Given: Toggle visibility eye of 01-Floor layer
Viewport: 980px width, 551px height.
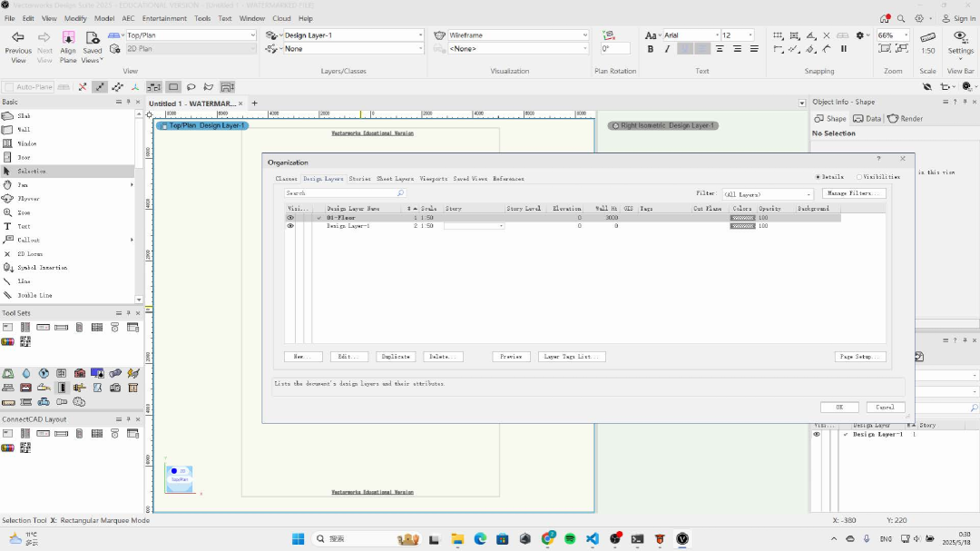Looking at the screenshot, I should coord(290,218).
